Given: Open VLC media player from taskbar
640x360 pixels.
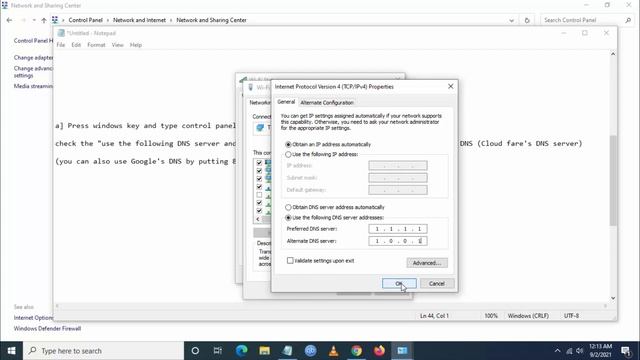Looking at the screenshot, I should pyautogui.click(x=333, y=351).
